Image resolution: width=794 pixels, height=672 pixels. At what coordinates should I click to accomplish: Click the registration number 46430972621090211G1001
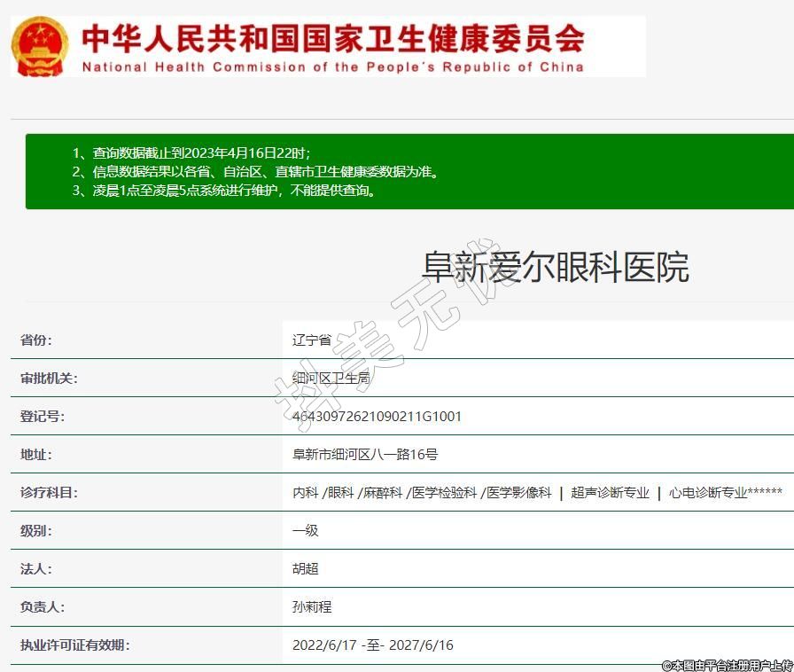point(377,417)
